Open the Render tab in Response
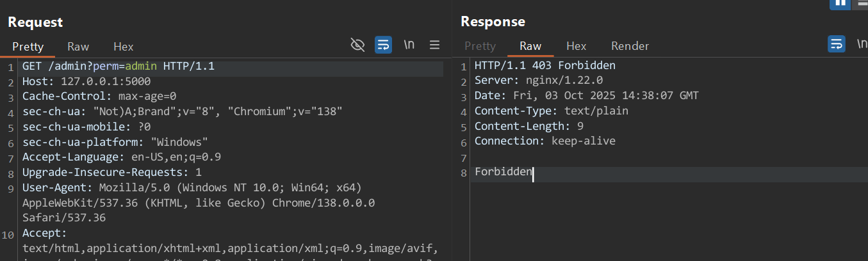The height and width of the screenshot is (261, 868). [630, 46]
